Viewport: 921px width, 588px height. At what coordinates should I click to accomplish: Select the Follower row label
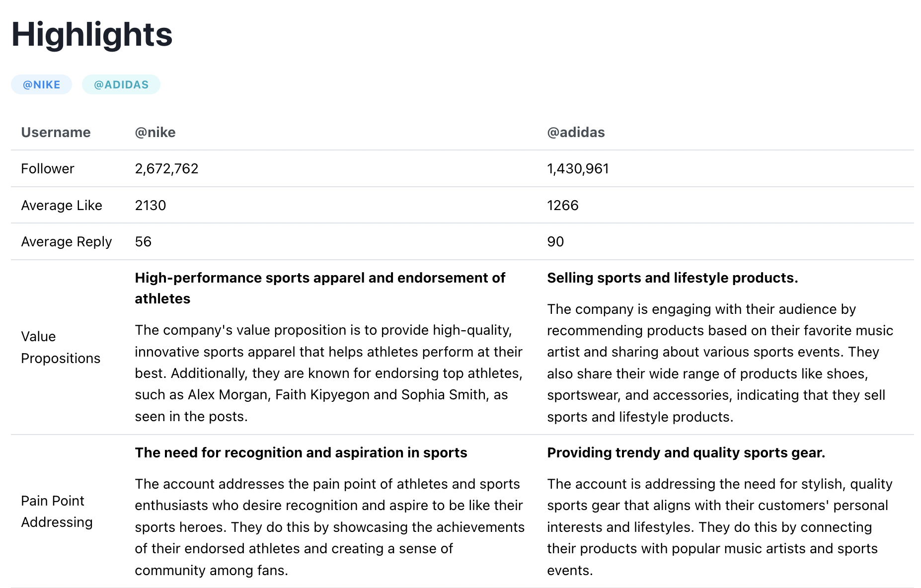click(48, 169)
